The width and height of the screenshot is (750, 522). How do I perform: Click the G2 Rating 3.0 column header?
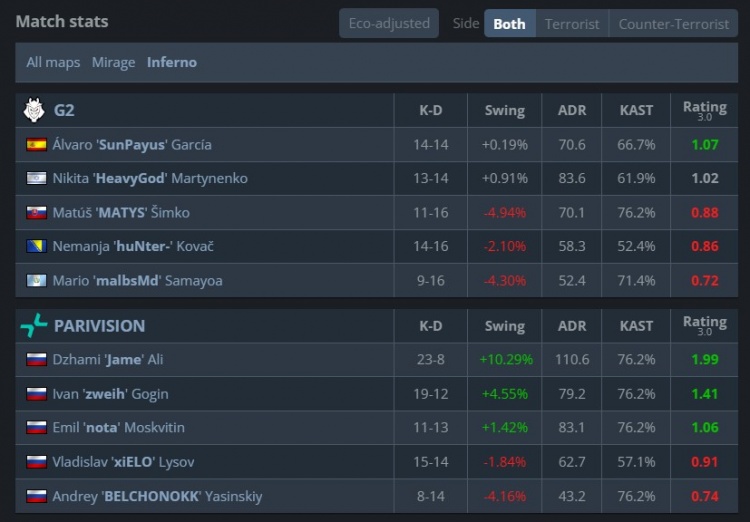704,110
